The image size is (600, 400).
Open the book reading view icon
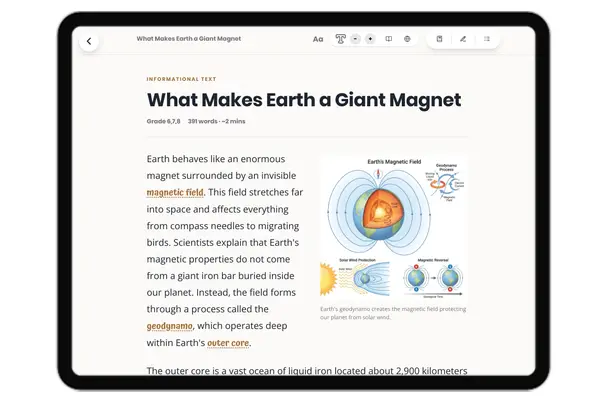[388, 39]
